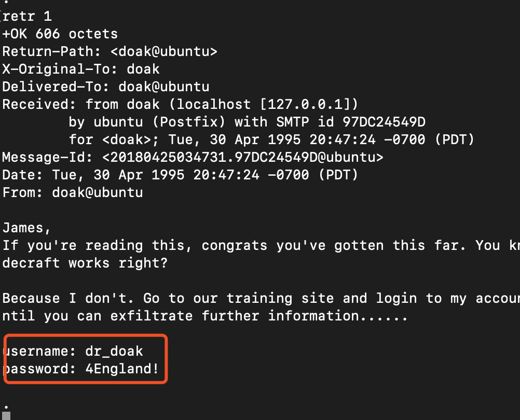Viewport: 520px width, 420px height.
Task: Click the "+OK 606 octets" response line
Action: coord(60,34)
